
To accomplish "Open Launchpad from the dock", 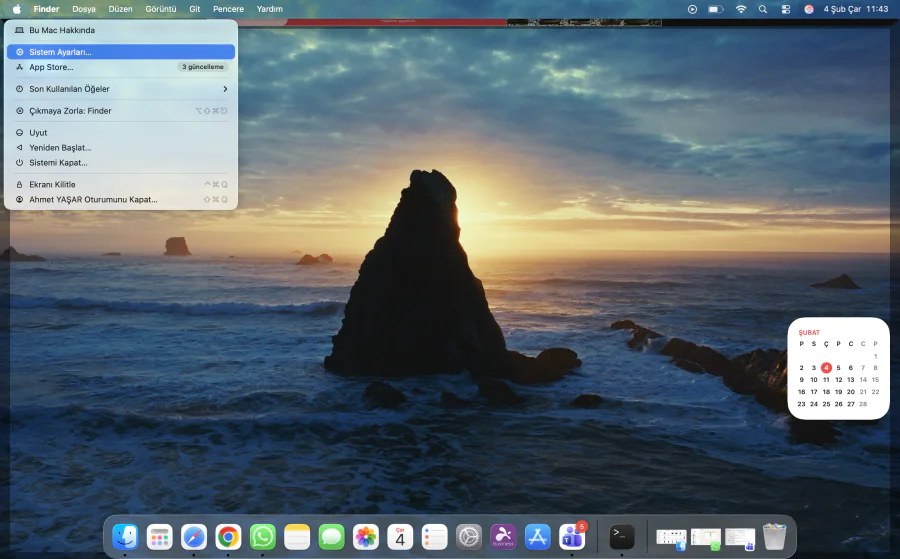I will (160, 537).
